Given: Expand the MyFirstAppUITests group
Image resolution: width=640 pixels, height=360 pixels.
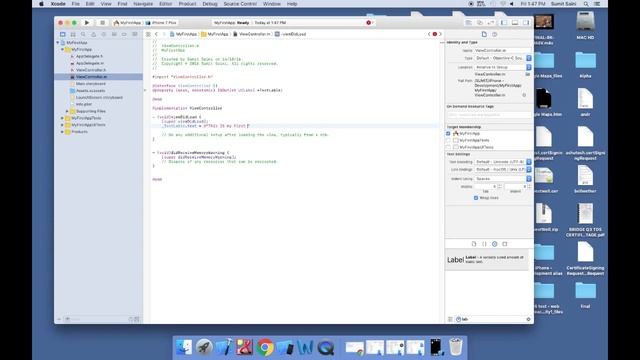Looking at the screenshot, I should [x=62, y=125].
